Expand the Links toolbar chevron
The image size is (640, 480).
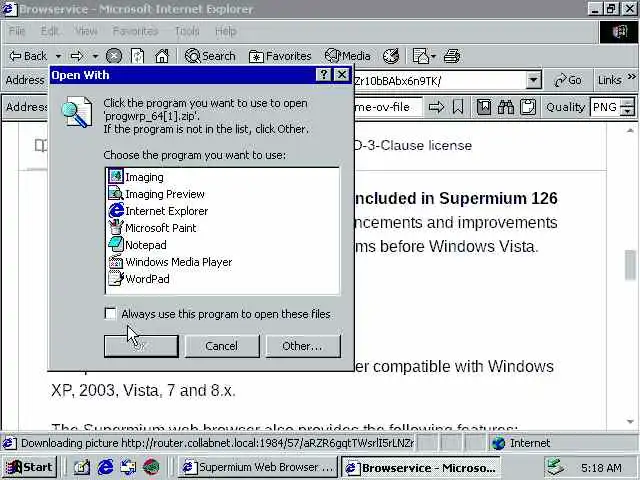[x=631, y=77]
